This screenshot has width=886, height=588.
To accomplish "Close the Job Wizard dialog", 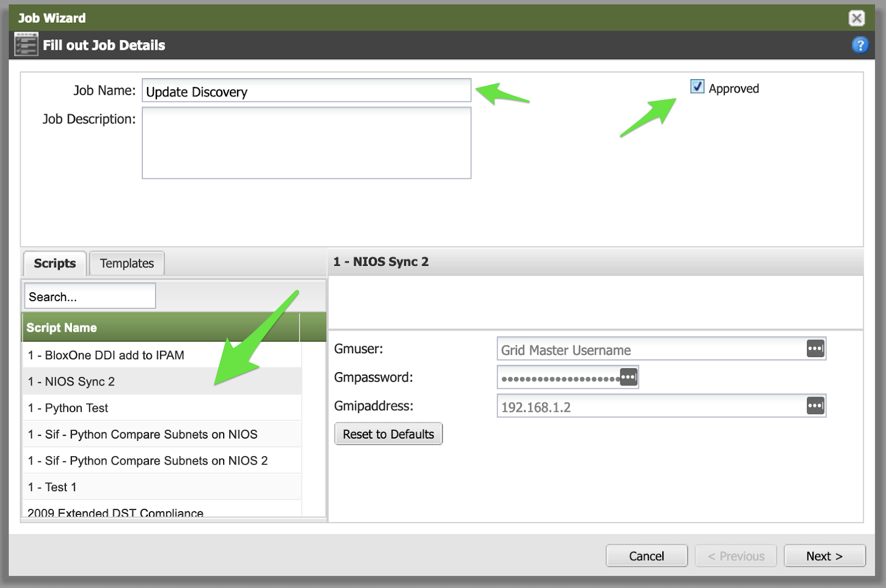I will [x=856, y=18].
